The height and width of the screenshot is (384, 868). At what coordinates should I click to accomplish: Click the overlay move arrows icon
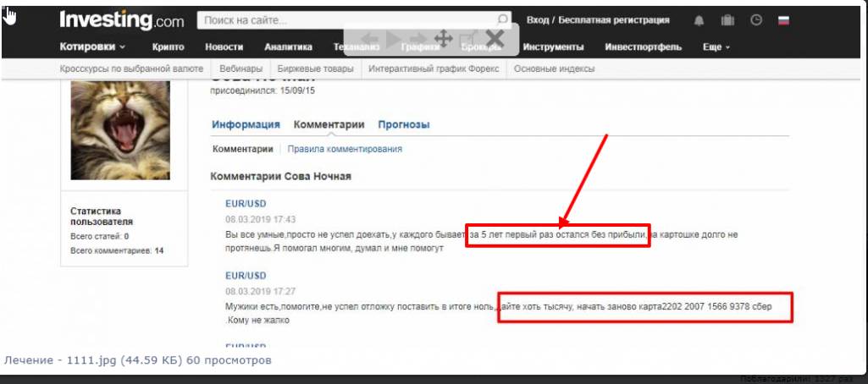coord(442,38)
